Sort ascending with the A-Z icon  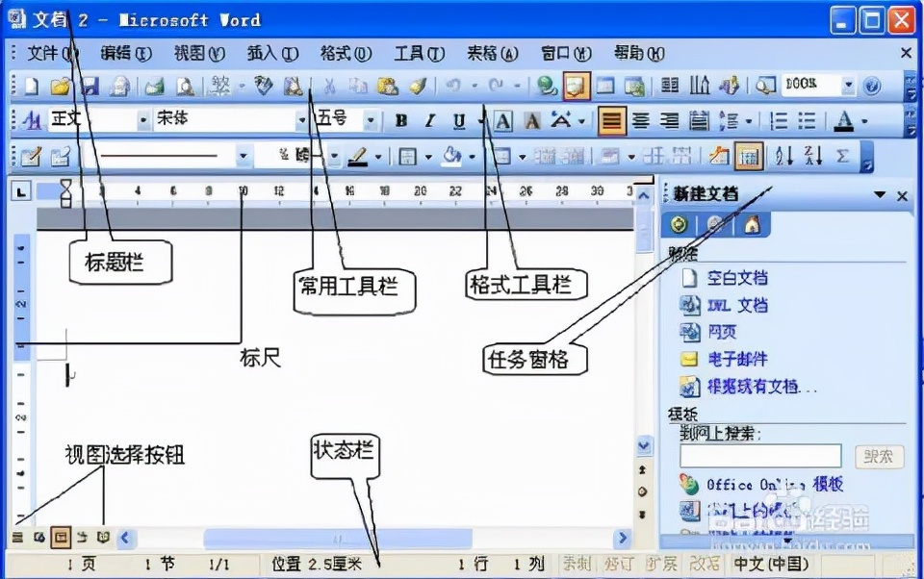coord(784,156)
